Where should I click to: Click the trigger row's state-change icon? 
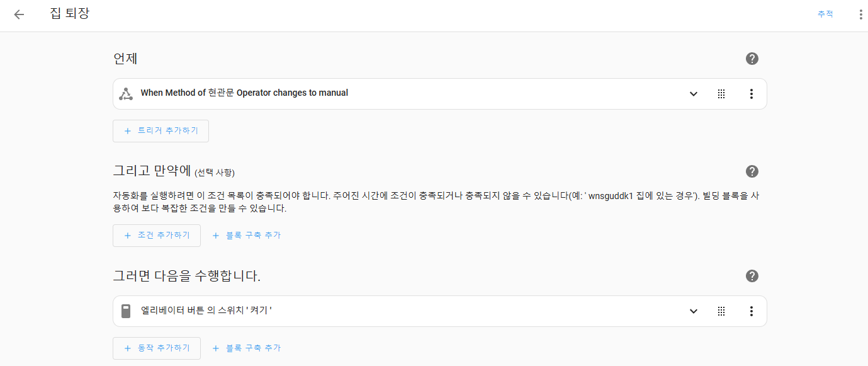click(126, 94)
